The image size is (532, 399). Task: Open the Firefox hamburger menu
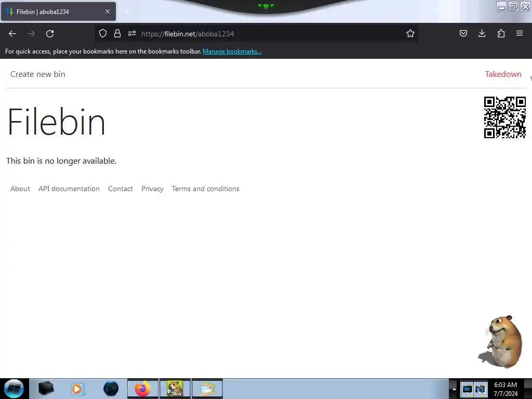520,33
